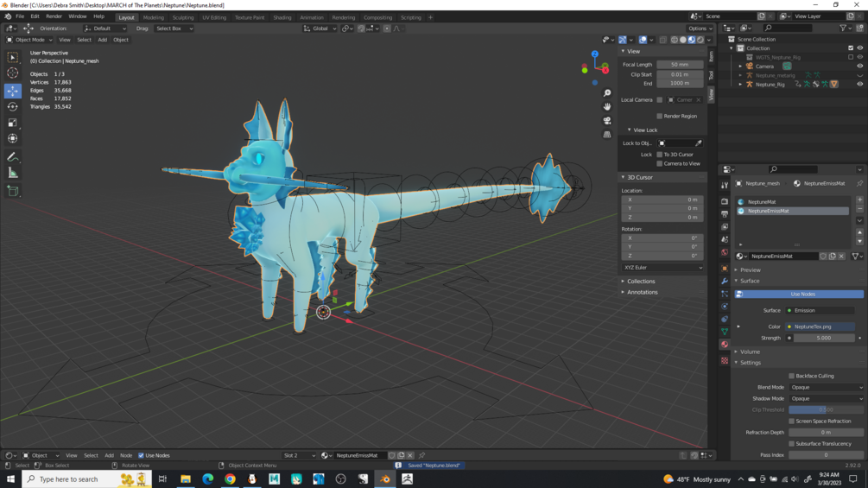868x488 pixels.
Task: Click the zoom magnifier viewport icon
Action: click(607, 93)
